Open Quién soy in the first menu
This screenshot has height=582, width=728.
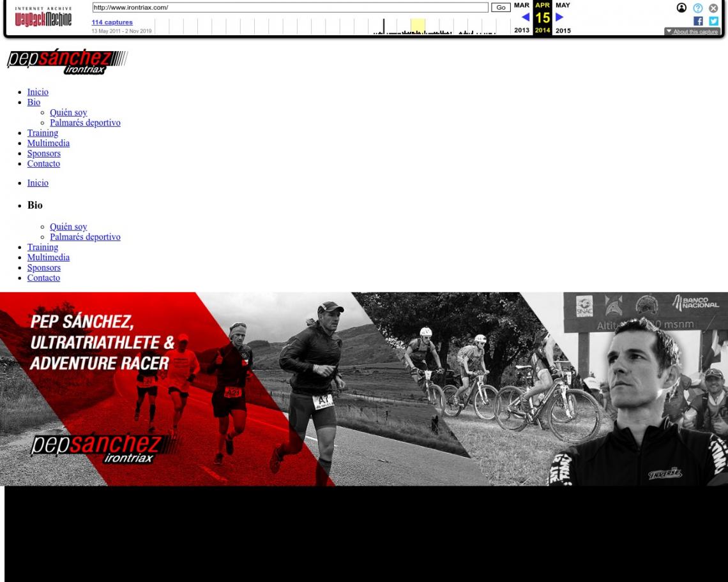pyautogui.click(x=68, y=112)
